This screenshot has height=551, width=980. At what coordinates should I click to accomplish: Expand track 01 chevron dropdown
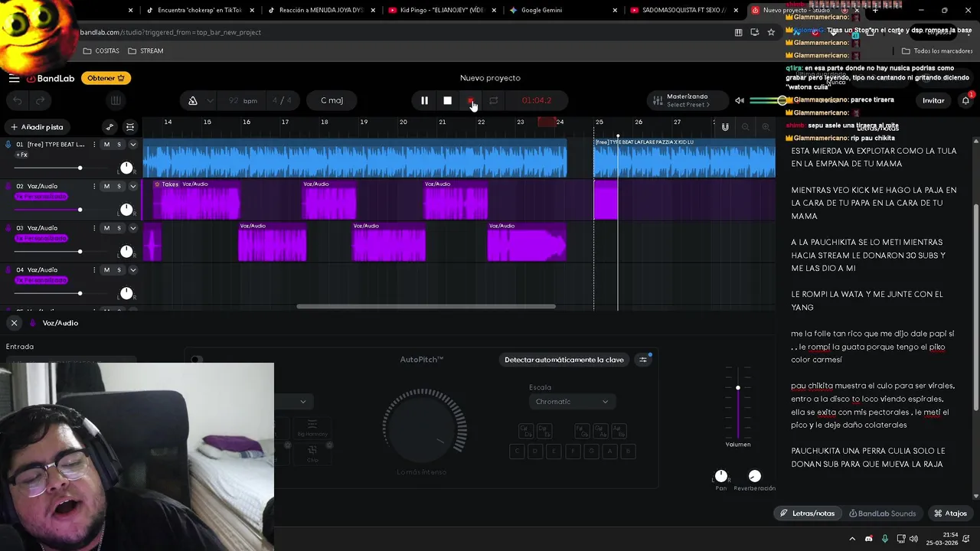coord(132,145)
